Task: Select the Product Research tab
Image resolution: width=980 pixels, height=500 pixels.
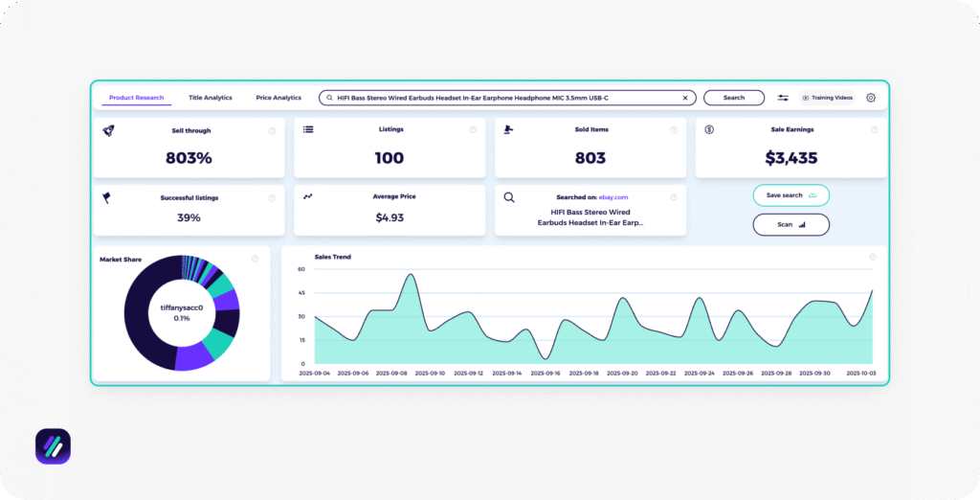Action: pyautogui.click(x=136, y=98)
